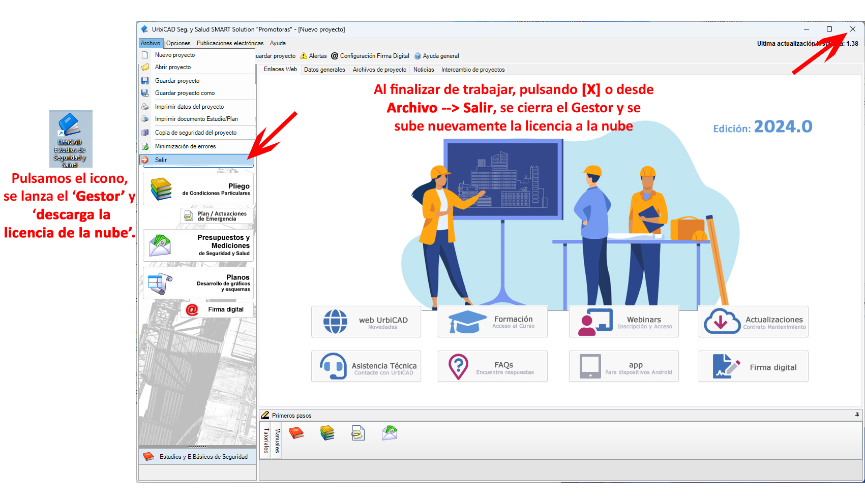Open Formación Acceso al Curso

(x=493, y=322)
